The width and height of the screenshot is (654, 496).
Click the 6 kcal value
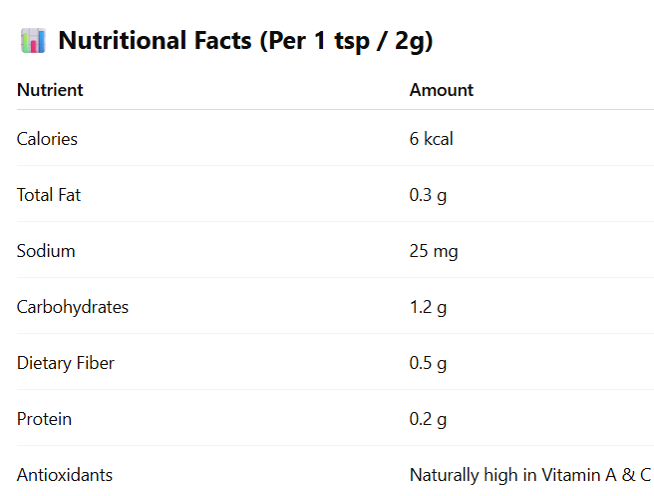tap(431, 139)
